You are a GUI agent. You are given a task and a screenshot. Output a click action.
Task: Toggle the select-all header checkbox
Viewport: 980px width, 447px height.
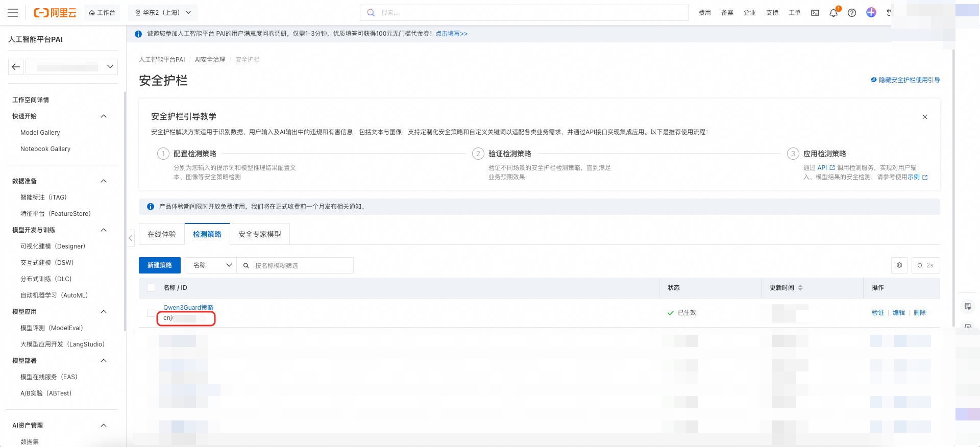coord(151,288)
